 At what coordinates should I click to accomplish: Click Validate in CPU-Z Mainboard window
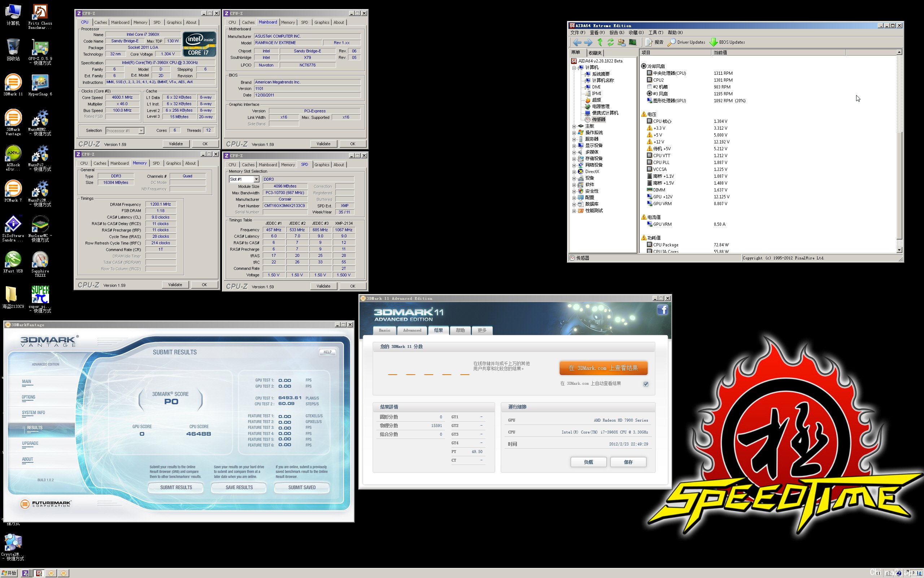(323, 144)
